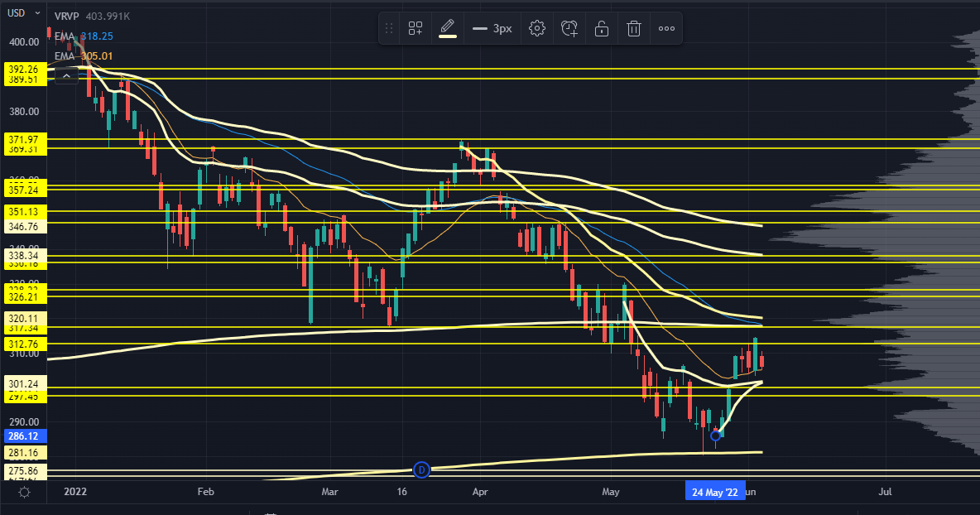This screenshot has height=515, width=980.
Task: Click the blue circle drawing anchor point
Action: tap(716, 436)
